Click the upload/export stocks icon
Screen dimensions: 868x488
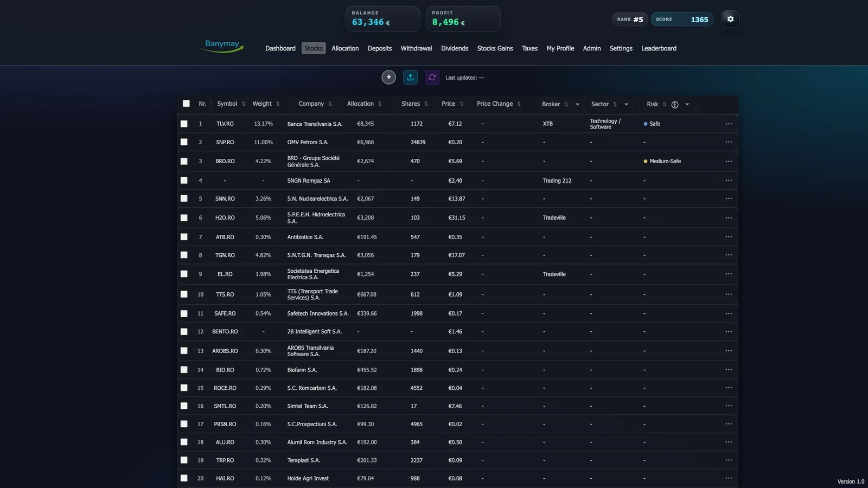click(411, 77)
